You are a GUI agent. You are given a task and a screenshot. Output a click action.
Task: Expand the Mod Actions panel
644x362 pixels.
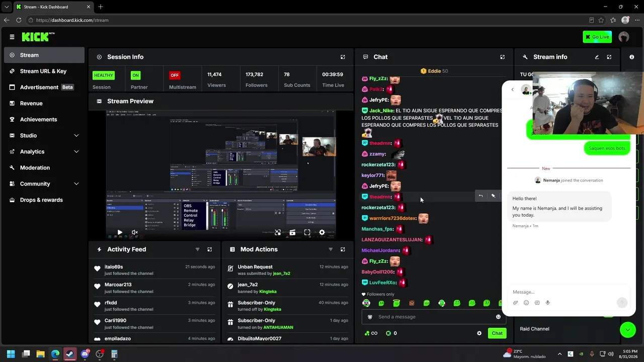tap(343, 249)
